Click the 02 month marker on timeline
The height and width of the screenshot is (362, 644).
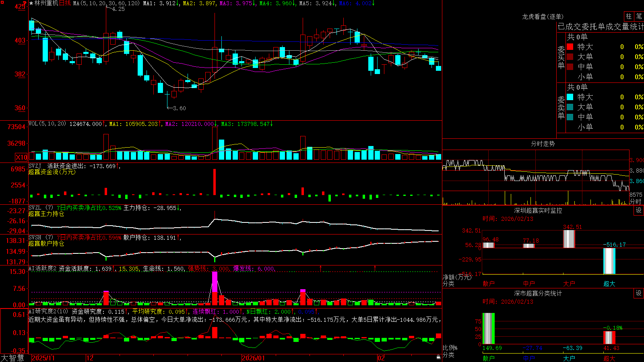pos(381,358)
